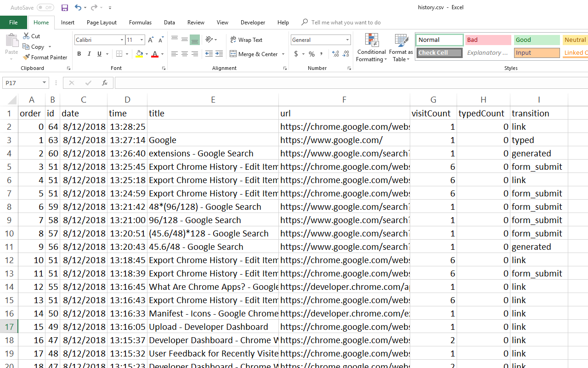Click the Borders icon
Viewport: 588px width, 368px height.
(119, 54)
